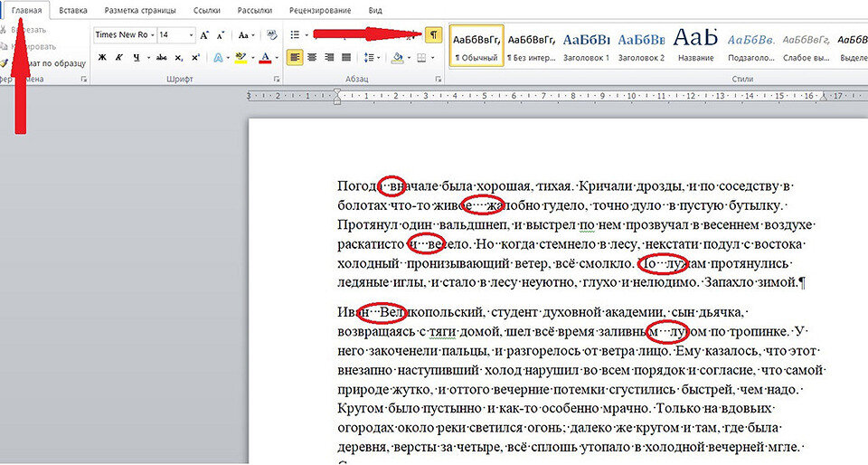Screen dimensions: 868x465
Task: Expand the text effects dropdown arrow
Action: [x=229, y=58]
